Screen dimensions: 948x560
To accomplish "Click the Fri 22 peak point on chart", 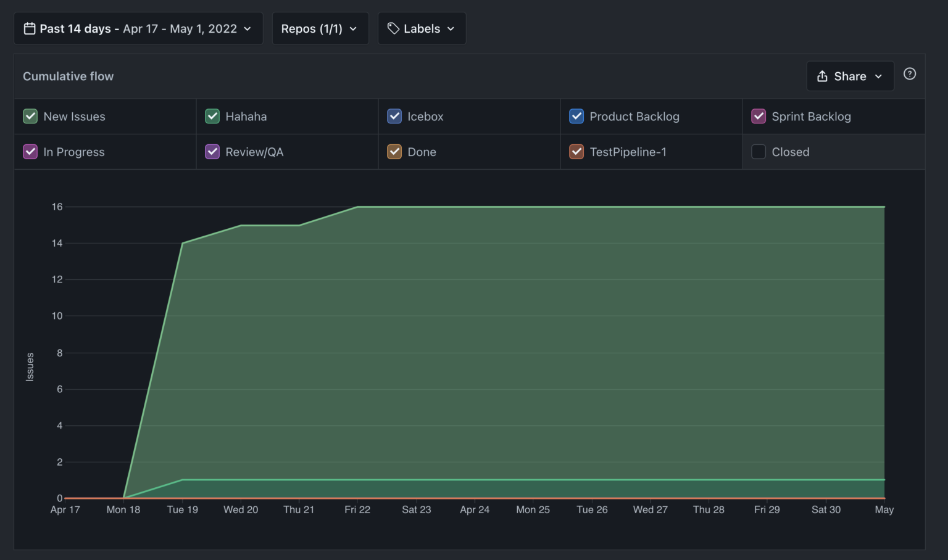I will pos(357,207).
